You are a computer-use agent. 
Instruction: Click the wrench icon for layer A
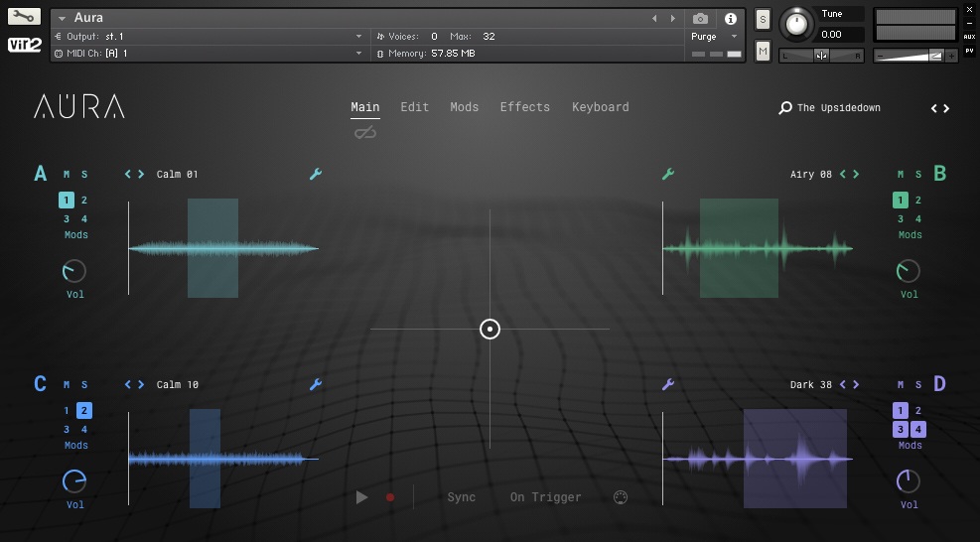tap(316, 175)
